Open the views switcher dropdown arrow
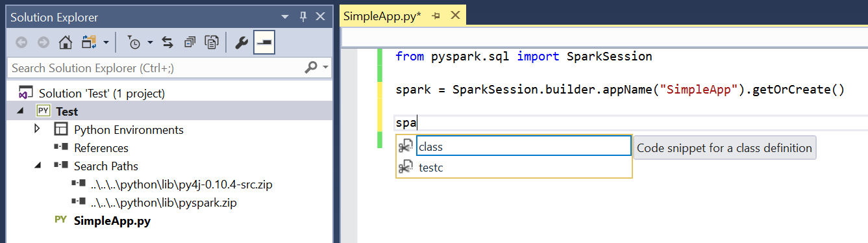The height and width of the screenshot is (243, 868). 106,43
